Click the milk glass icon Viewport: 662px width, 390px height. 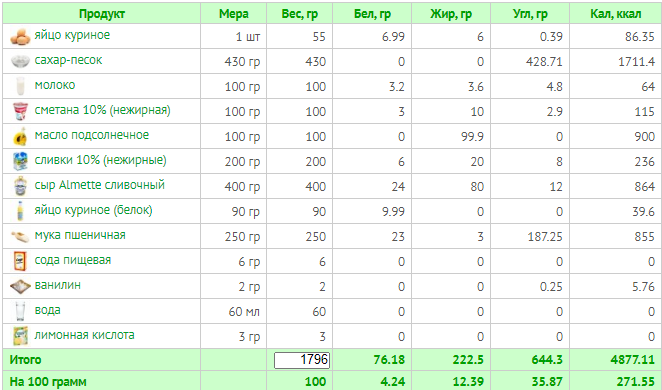tap(20, 86)
